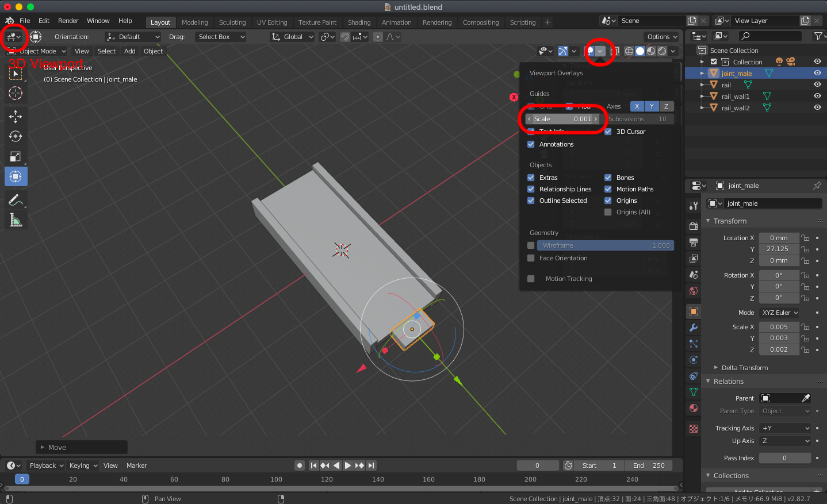Choose the Measure tool
827x504 pixels.
click(x=16, y=220)
